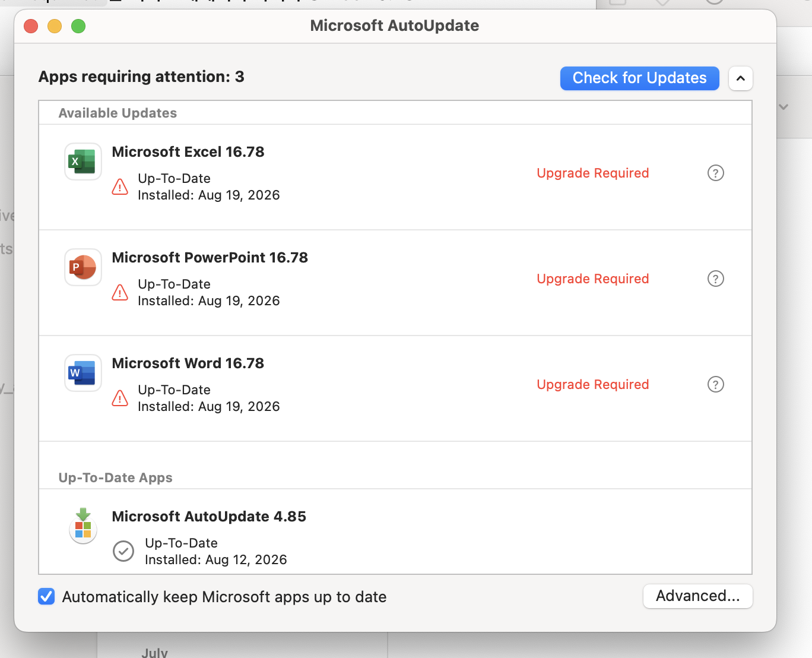
Task: Open the Advanced… settings
Action: click(698, 596)
